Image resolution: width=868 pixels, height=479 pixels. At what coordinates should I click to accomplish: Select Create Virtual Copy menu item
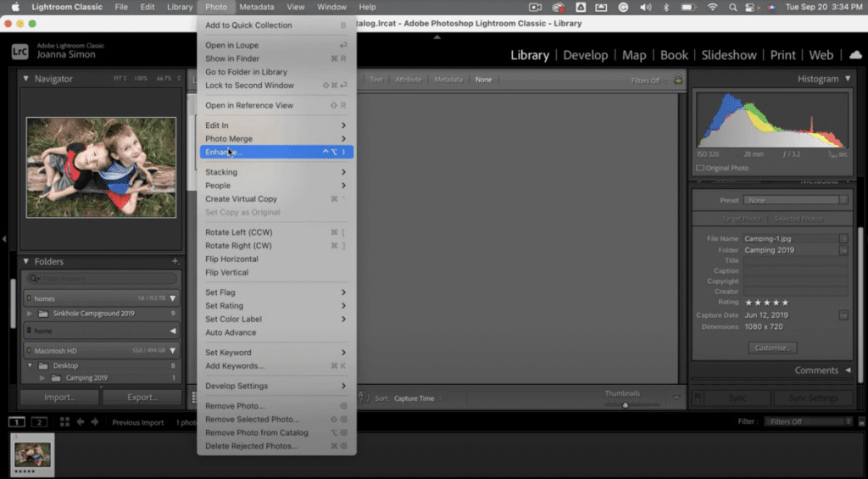coord(276,198)
